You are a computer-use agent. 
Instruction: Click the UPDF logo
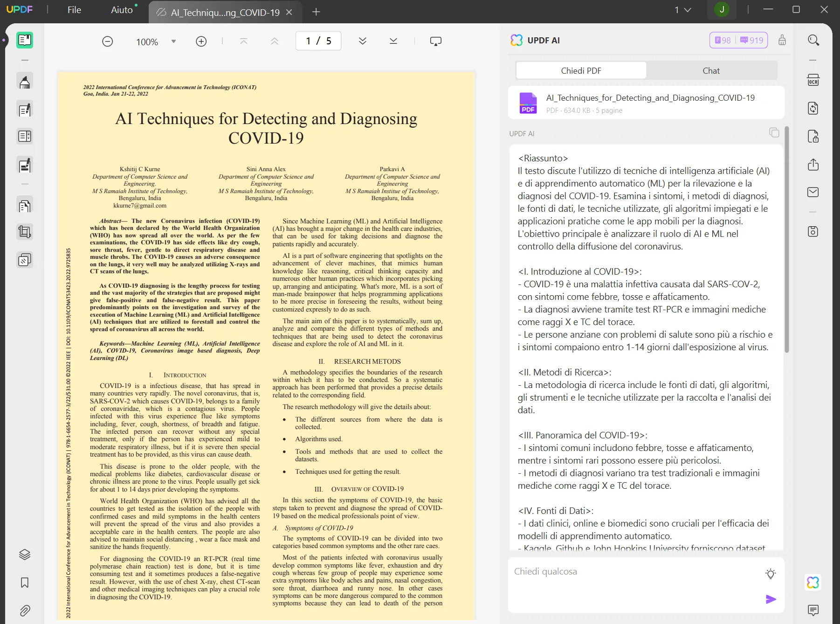tap(20, 9)
